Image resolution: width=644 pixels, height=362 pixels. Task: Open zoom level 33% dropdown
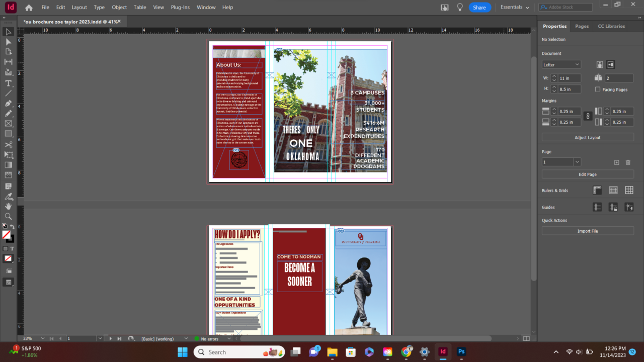42,338
